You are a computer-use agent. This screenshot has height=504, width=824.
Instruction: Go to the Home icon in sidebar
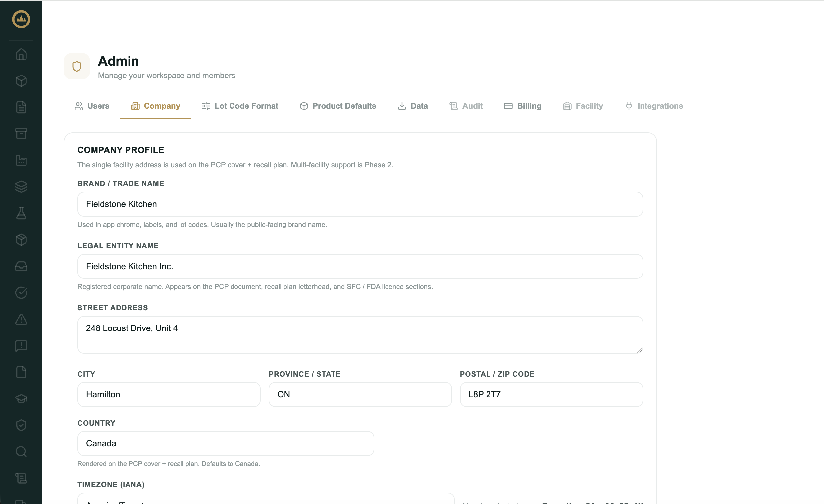point(21,54)
